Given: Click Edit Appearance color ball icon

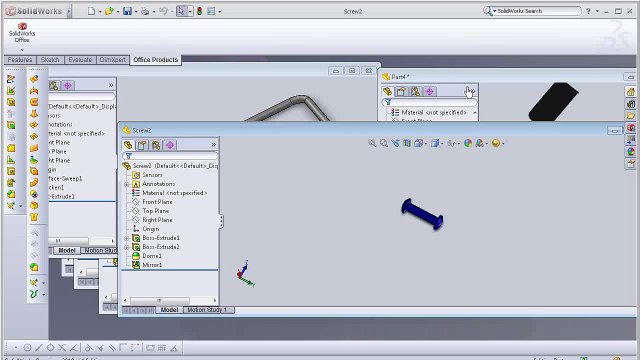Looking at the screenshot, I should click(x=468, y=143).
